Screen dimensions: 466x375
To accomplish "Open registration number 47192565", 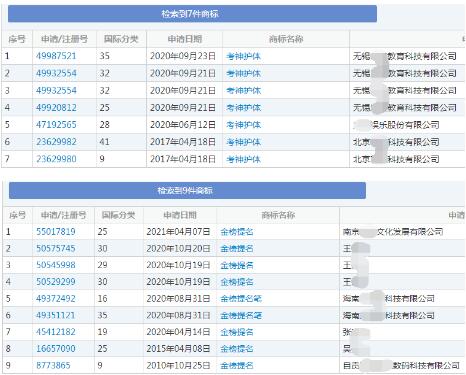I will [56, 125].
